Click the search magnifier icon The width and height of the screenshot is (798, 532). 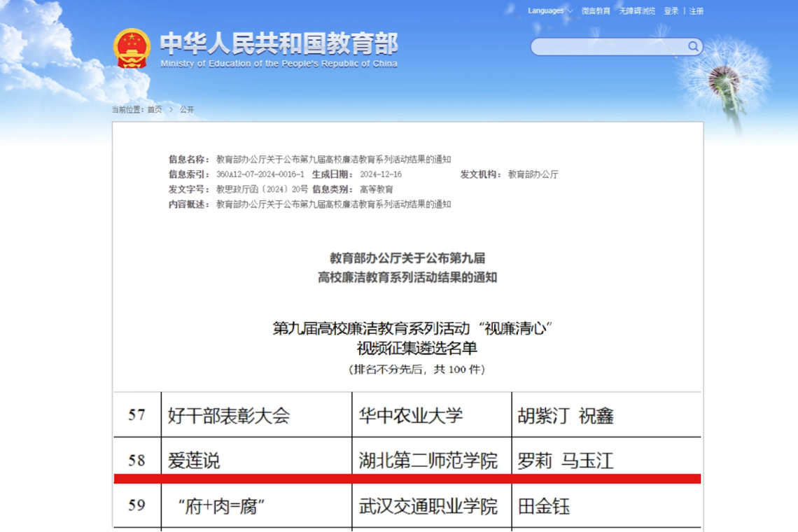pyautogui.click(x=693, y=47)
